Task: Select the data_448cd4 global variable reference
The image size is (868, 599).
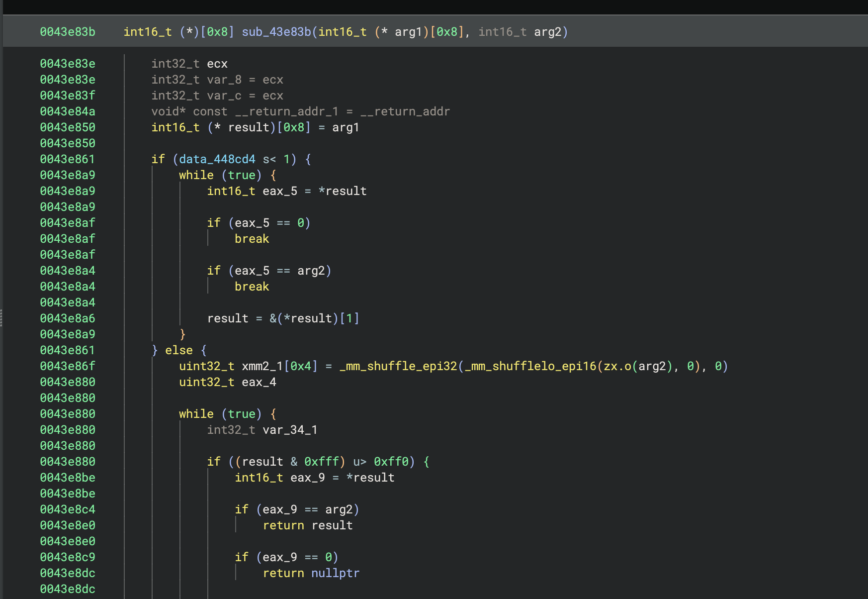Action: [217, 159]
